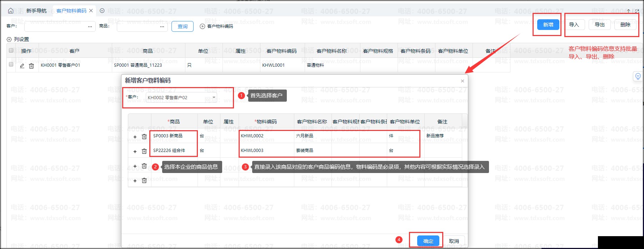This screenshot has height=249, width=644.
Task: Click the empty product cell in third dialog row
Action: click(x=174, y=165)
